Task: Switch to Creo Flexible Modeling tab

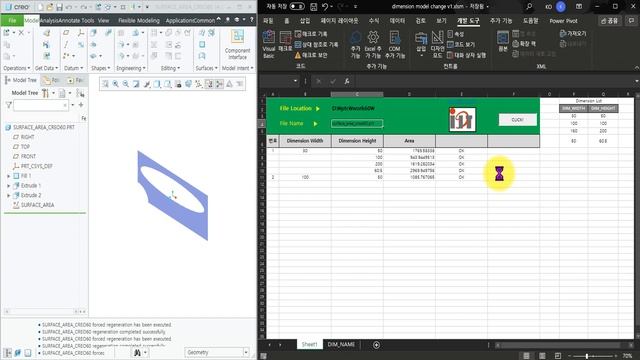Action: (x=139, y=20)
